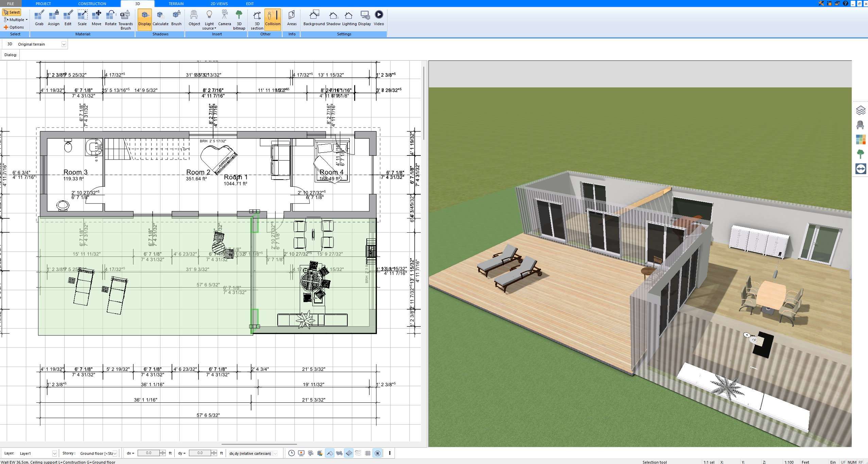Open the materials swatch sidebar icon
868x464 pixels.
tap(861, 139)
